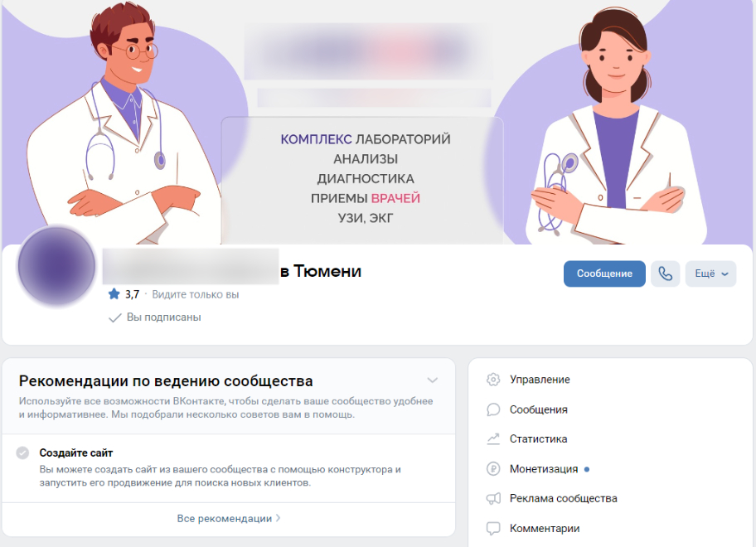Click the Сообщения speech bubble icon
This screenshot has width=756, height=547.
coord(492,409)
